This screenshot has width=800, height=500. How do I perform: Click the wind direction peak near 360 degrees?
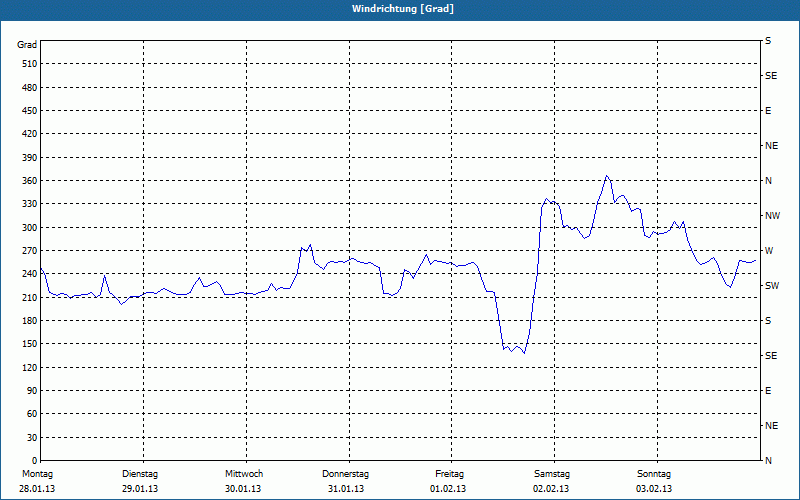click(x=606, y=176)
